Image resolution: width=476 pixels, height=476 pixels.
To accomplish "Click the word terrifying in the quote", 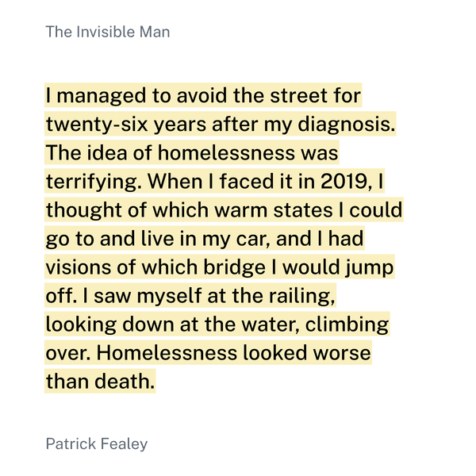I will pos(91,182).
